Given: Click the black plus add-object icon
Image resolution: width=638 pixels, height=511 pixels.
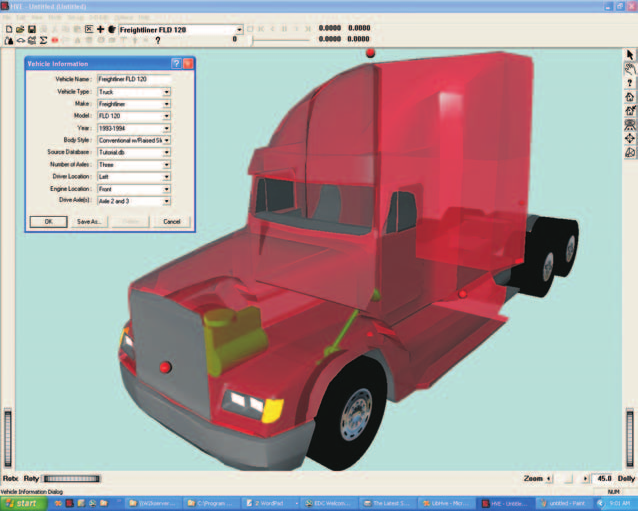Looking at the screenshot, I should coord(100,29).
